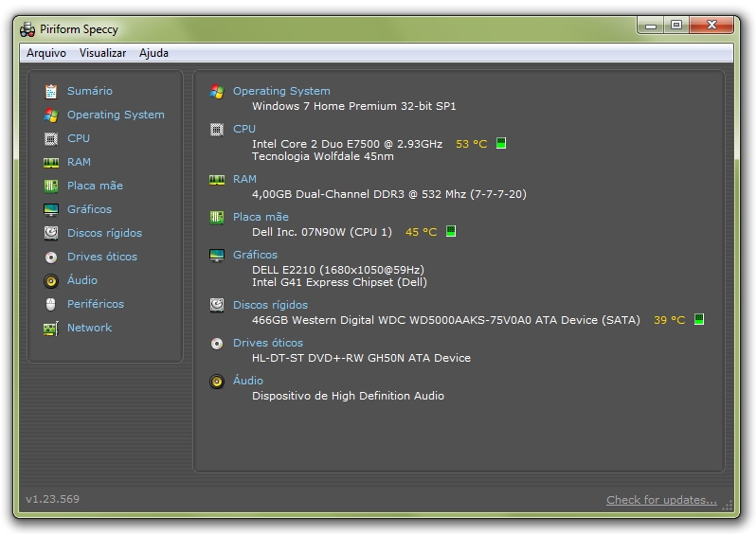Click the Placa mãe board icon in sidebar

51,186
